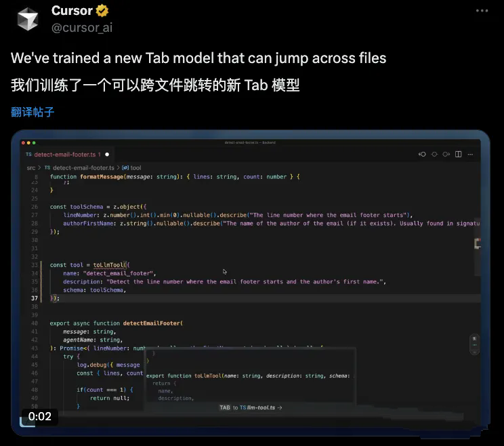The width and height of the screenshot is (504, 446).
Task: Open the post's more options menu
Action: tap(482, 11)
